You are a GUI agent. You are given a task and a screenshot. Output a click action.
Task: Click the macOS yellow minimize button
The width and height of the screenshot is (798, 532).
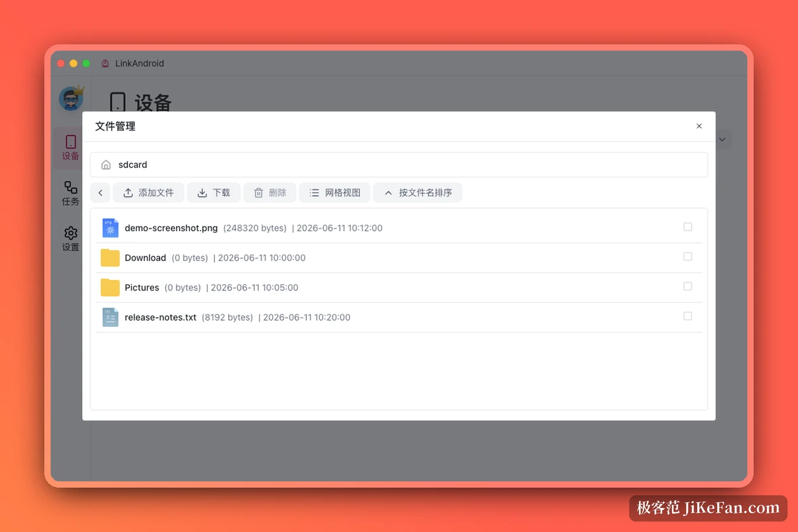73,63
